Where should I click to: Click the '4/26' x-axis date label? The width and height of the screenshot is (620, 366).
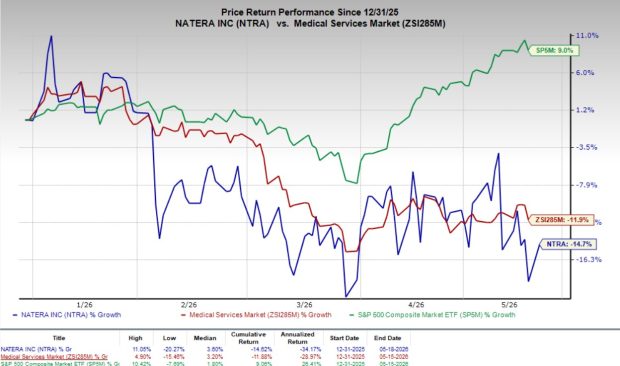point(416,305)
